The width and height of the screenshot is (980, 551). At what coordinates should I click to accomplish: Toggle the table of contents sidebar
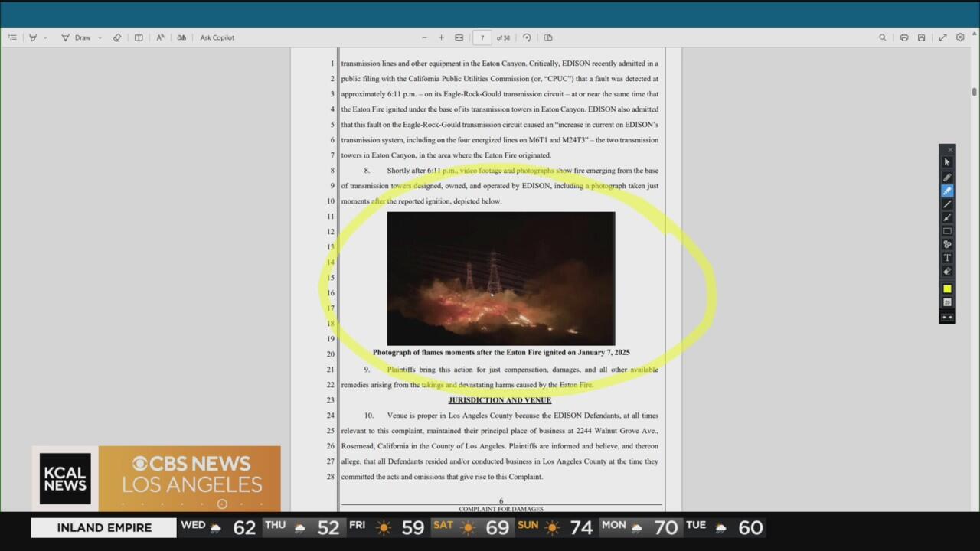[12, 37]
